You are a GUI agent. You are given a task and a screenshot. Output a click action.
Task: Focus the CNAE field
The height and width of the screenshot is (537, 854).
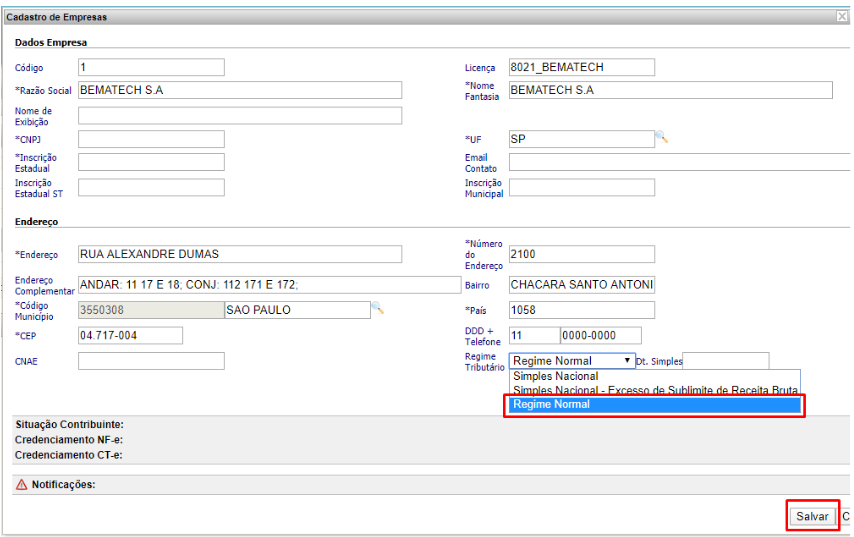pos(151,361)
